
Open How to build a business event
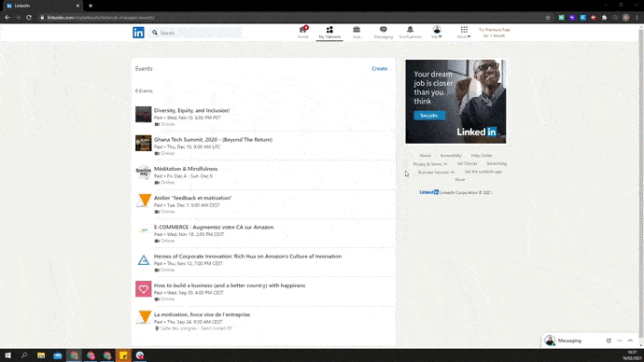pyautogui.click(x=230, y=285)
